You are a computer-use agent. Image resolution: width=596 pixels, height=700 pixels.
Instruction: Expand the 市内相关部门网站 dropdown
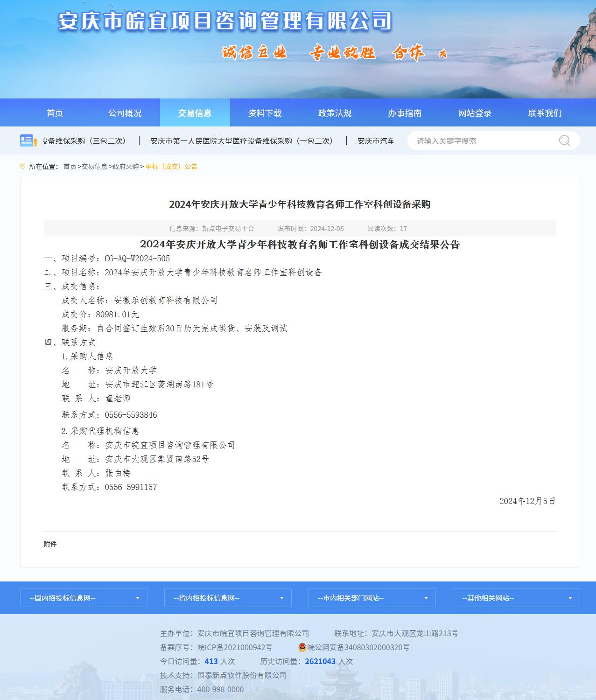tap(372, 598)
